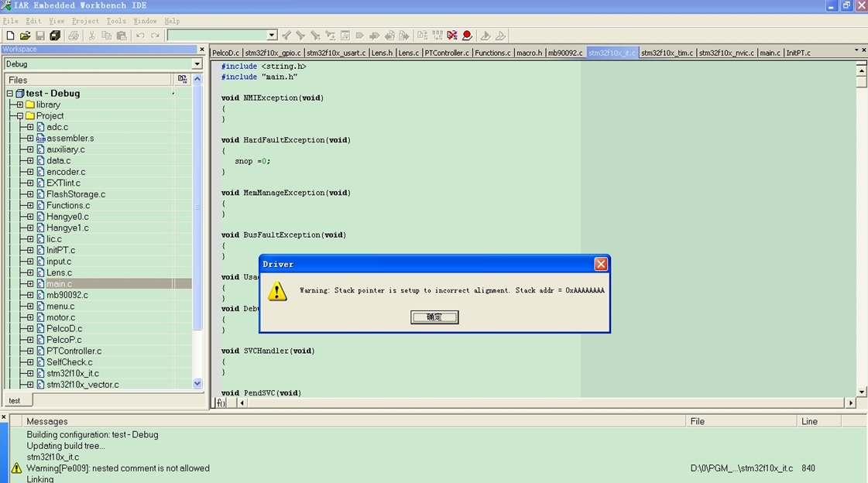Select assembler.s in the workspace tree
The width and height of the screenshot is (868, 483).
[70, 139]
